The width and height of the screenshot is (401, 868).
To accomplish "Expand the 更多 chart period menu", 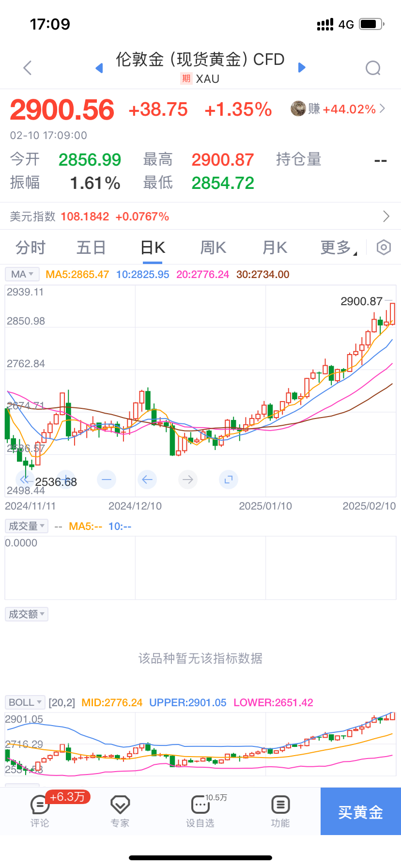I will (338, 248).
